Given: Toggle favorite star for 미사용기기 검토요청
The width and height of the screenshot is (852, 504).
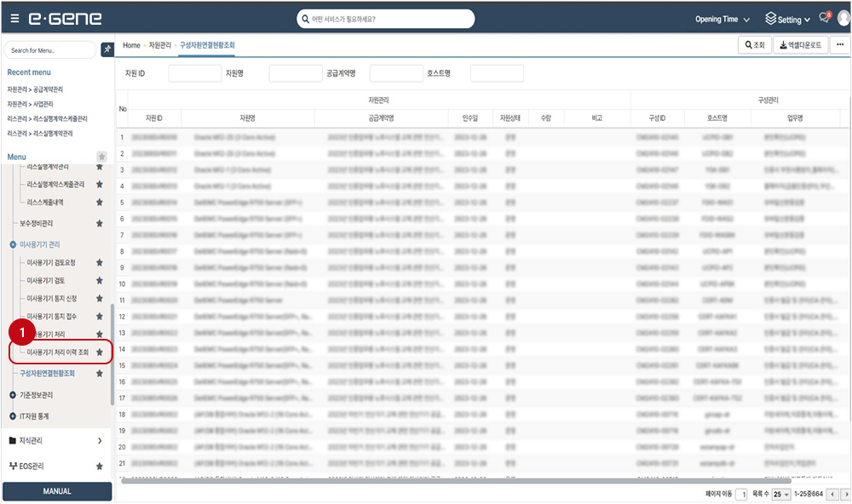Looking at the screenshot, I should (100, 262).
